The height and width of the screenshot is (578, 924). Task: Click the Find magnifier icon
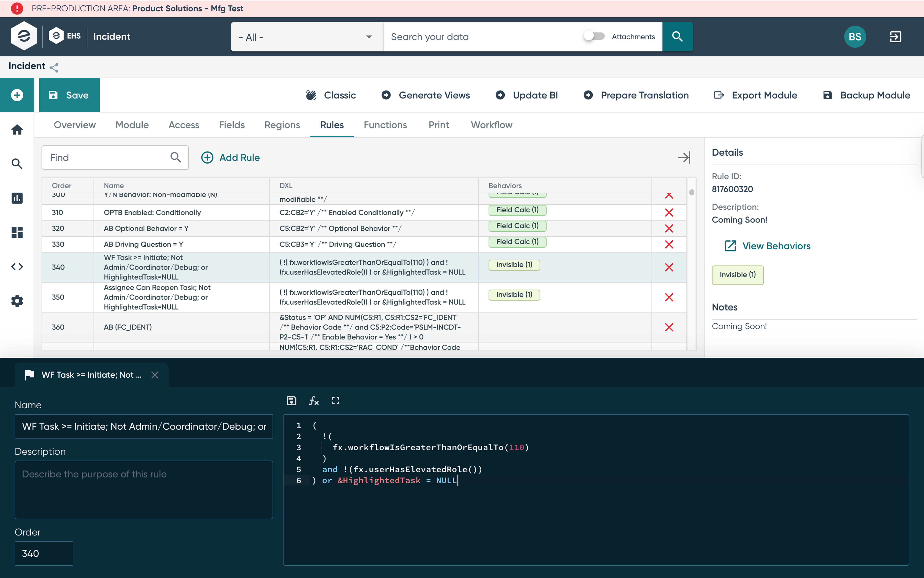tap(175, 157)
